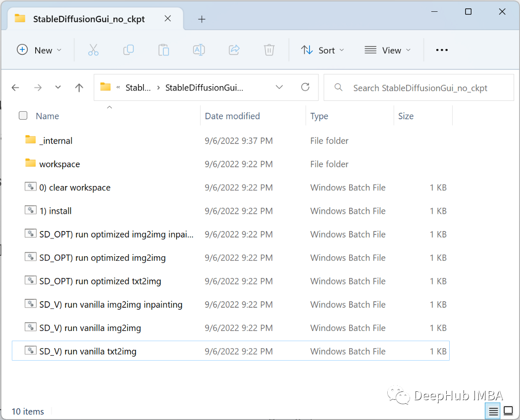Select SD_V) run vanilla img2img inpainting
This screenshot has width=520, height=420.
point(111,305)
